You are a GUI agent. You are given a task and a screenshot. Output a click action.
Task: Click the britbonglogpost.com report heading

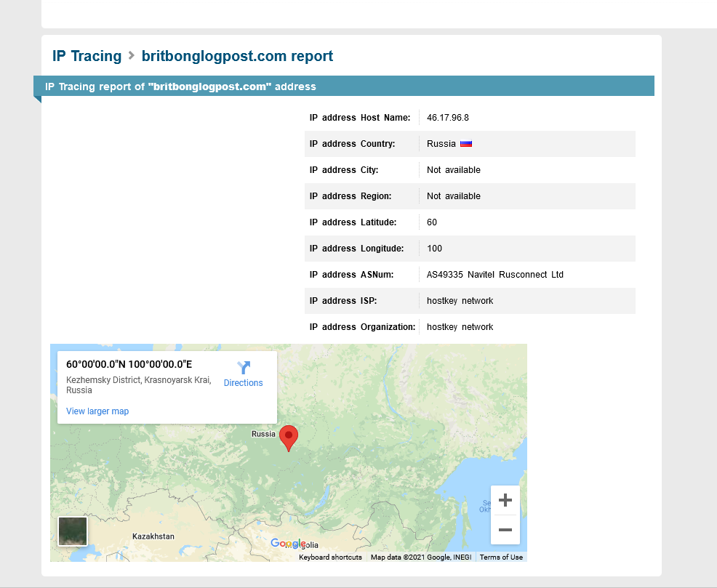point(237,56)
